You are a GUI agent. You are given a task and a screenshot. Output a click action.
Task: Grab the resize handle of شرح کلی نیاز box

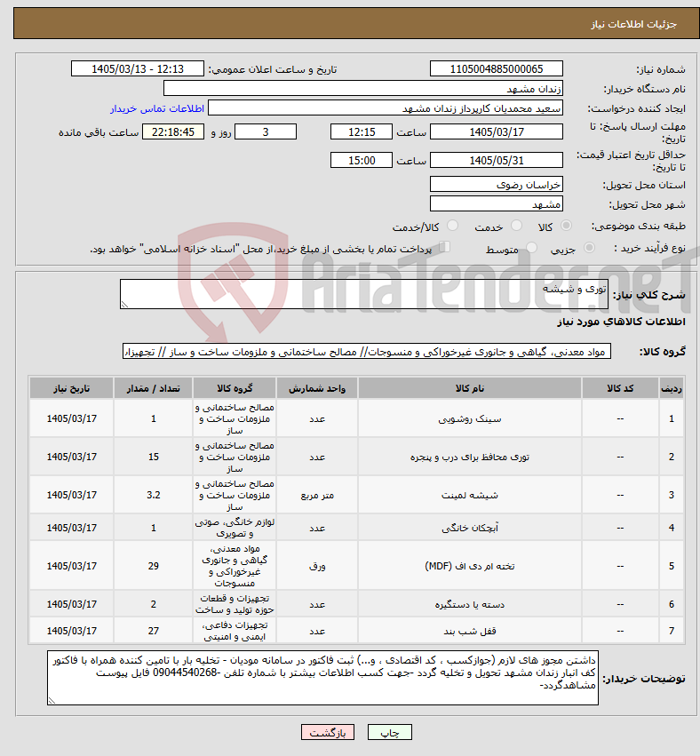(x=124, y=304)
